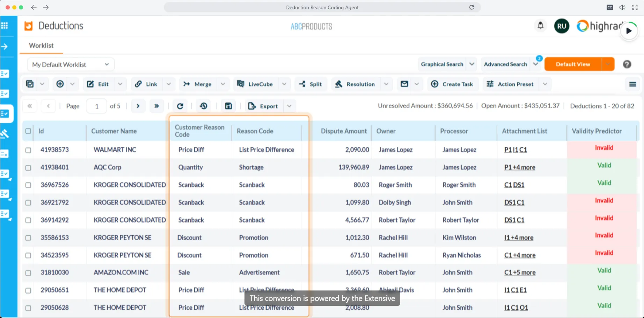Sort by the Owner column header

(x=386, y=131)
